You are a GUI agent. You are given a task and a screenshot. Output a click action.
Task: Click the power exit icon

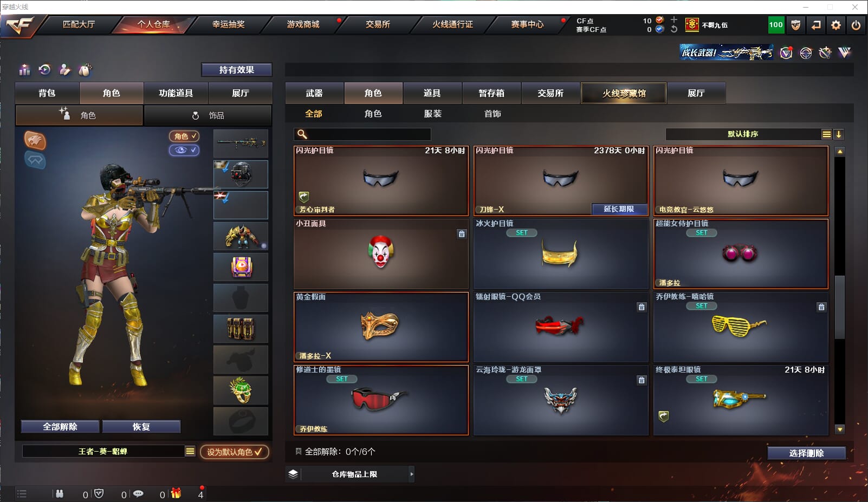pos(856,25)
